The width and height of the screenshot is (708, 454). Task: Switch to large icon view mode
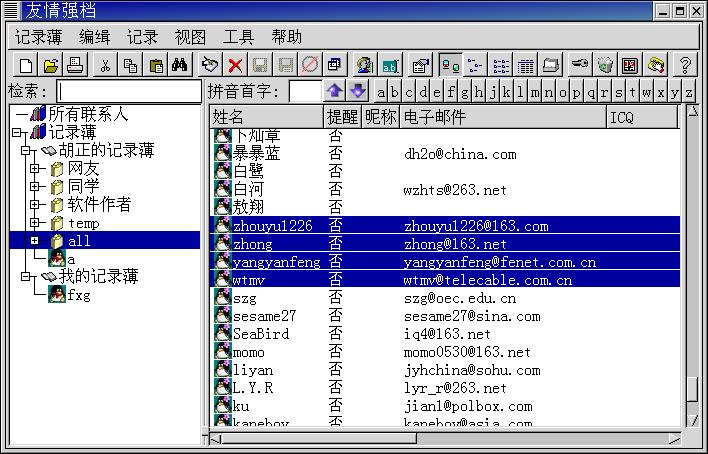coord(451,65)
